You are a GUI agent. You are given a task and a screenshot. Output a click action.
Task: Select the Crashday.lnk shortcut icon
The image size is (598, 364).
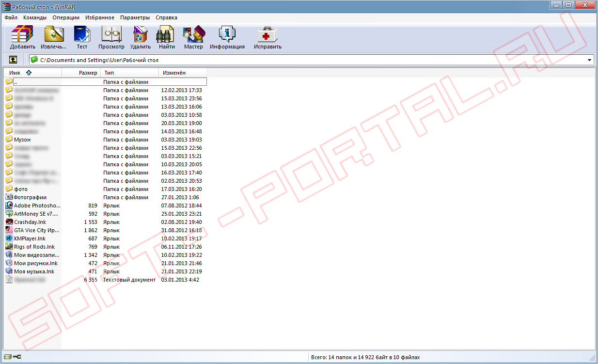tap(9, 222)
